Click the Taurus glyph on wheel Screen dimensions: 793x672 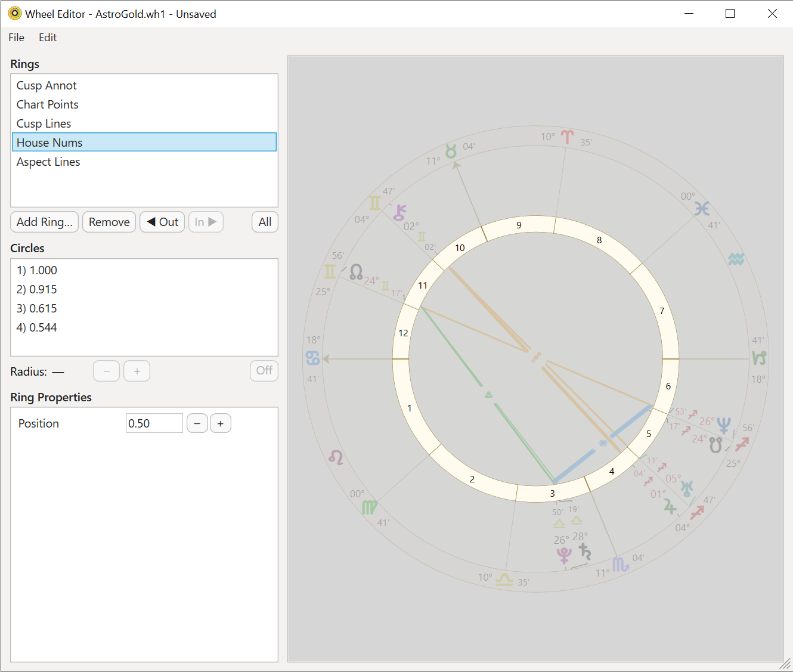[451, 151]
